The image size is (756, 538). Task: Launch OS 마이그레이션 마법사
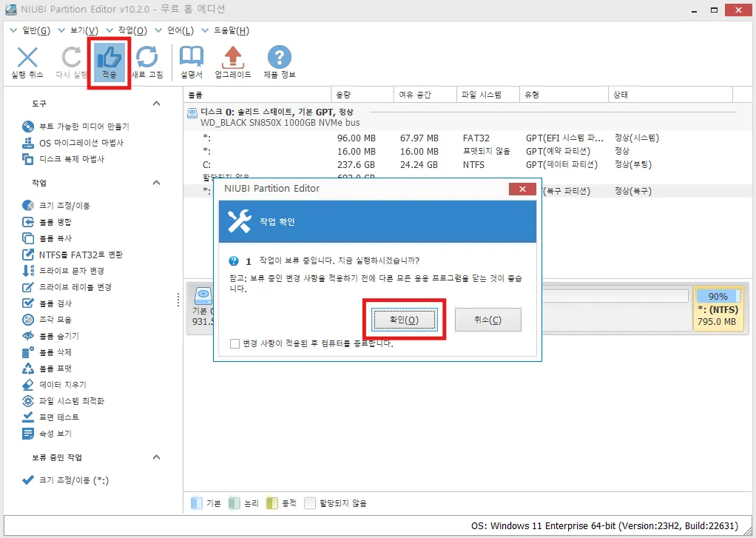[72, 143]
